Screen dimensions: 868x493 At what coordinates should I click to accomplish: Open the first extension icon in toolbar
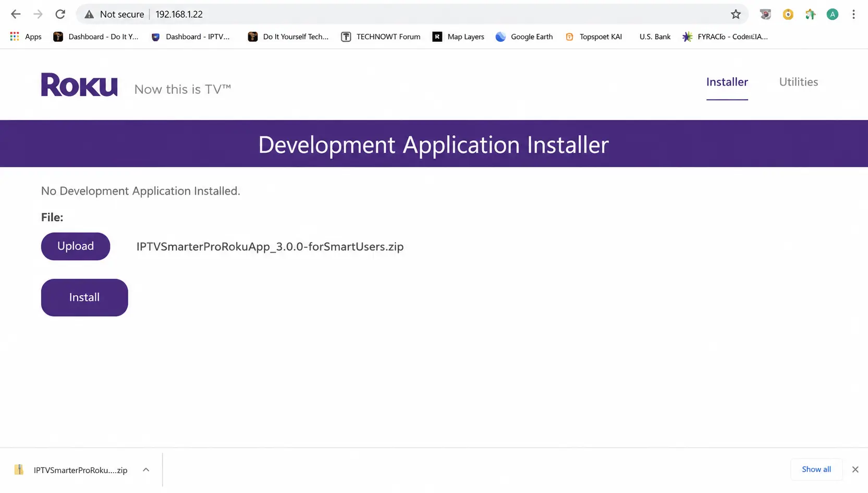click(765, 14)
